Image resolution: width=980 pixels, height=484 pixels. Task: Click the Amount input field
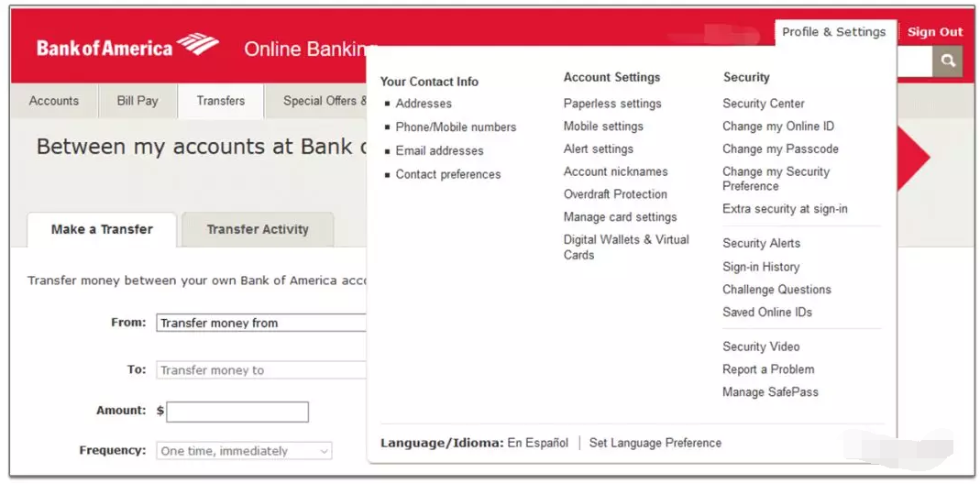pyautogui.click(x=237, y=412)
